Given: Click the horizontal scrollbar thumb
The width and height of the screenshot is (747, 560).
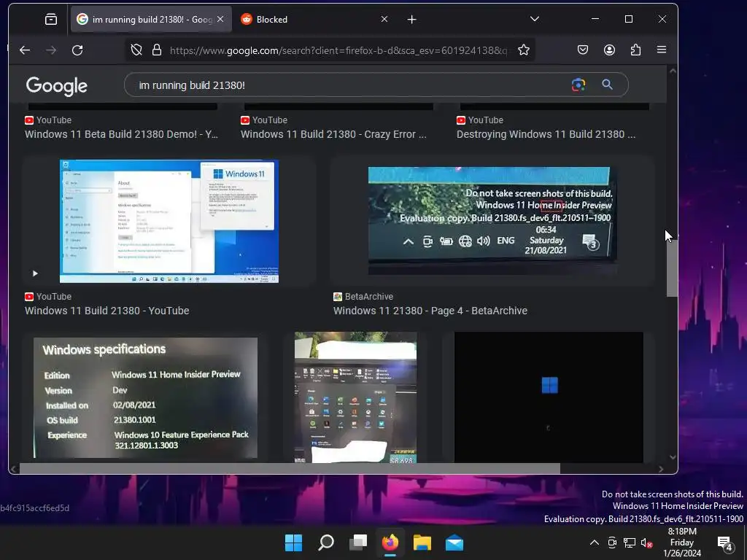Looking at the screenshot, I should (290, 469).
